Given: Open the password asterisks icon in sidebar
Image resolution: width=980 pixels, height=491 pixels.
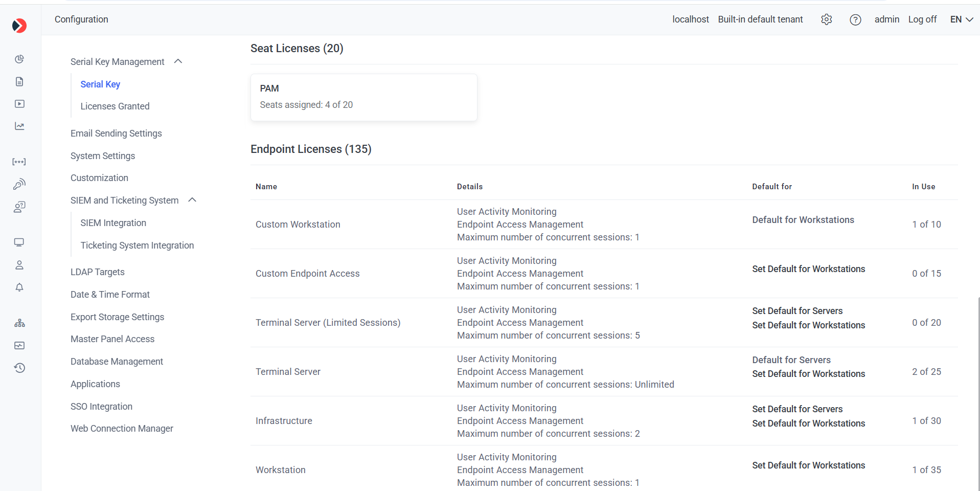Looking at the screenshot, I should coord(19,162).
